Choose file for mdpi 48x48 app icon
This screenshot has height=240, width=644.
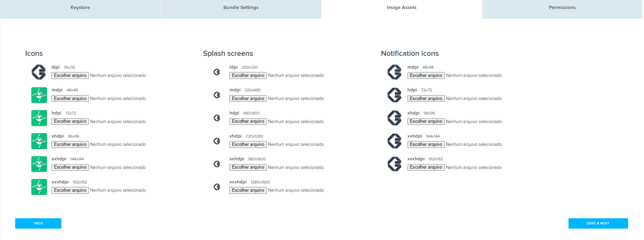[x=70, y=99]
